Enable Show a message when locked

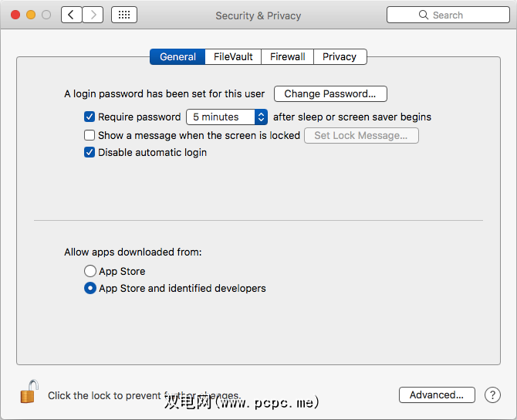tap(90, 135)
